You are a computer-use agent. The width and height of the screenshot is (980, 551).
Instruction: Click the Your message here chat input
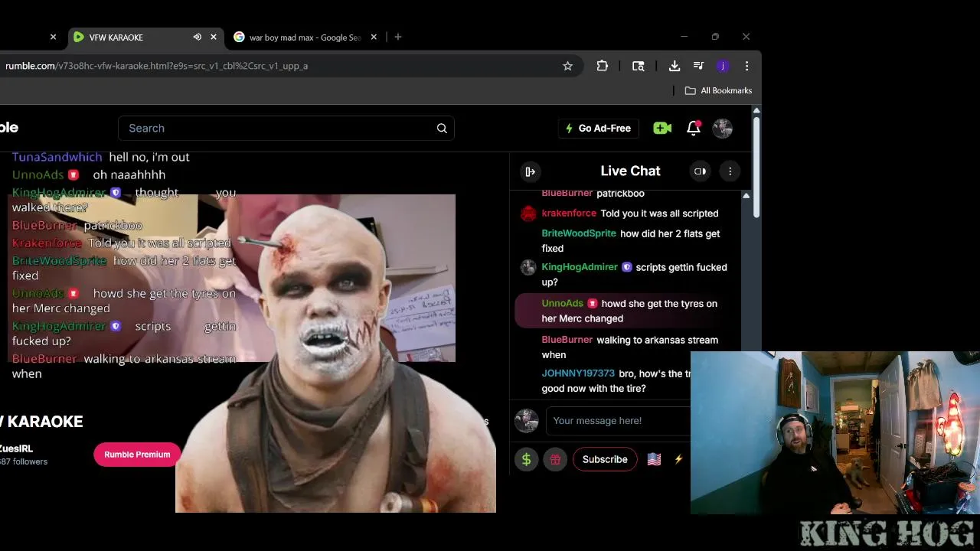[x=619, y=421]
